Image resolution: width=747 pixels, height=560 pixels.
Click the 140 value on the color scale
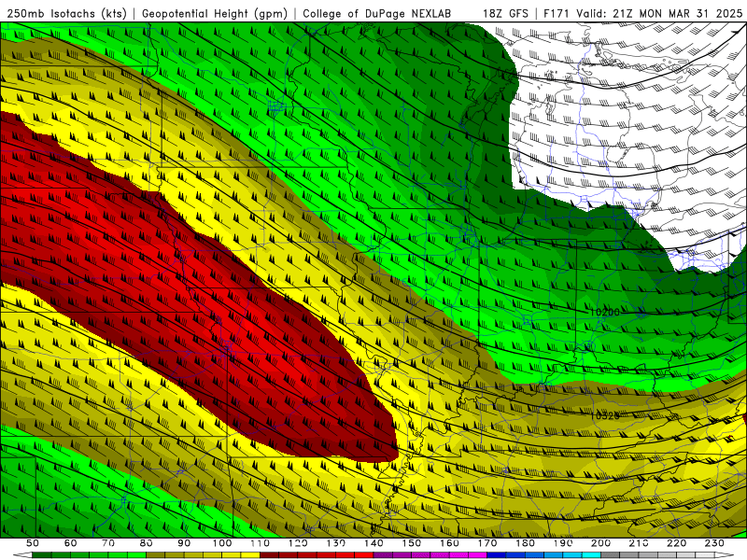pos(373,543)
